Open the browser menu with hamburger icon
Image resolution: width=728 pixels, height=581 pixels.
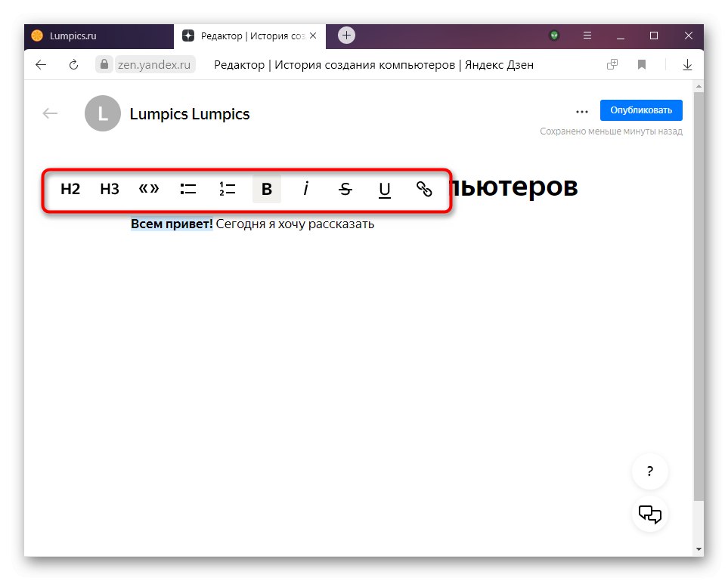tap(587, 36)
